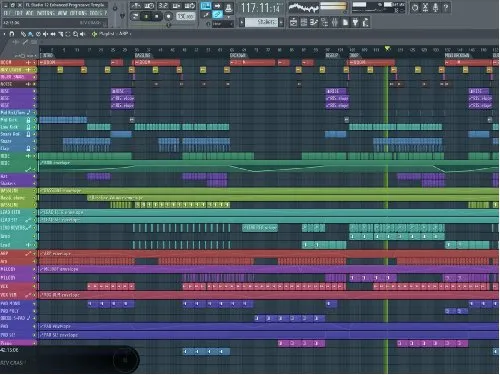Image resolution: width=500 pixels, height=375 pixels.
Task: Click the tempo display field
Action: (186, 16)
